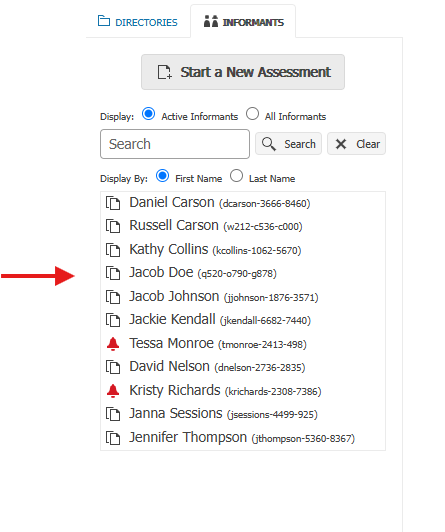Click the document icon beside Kathy Collins
The width and height of the screenshot is (445, 532).
click(113, 250)
